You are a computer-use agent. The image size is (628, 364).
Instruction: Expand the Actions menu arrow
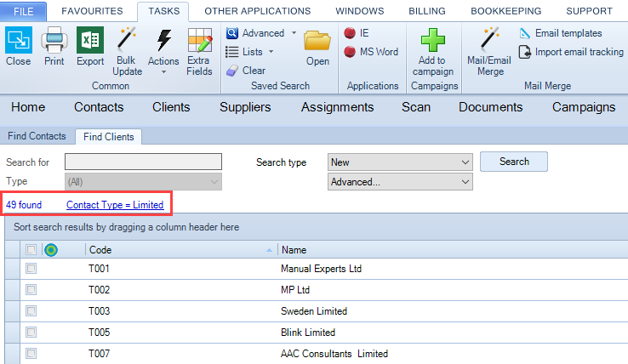tap(163, 72)
